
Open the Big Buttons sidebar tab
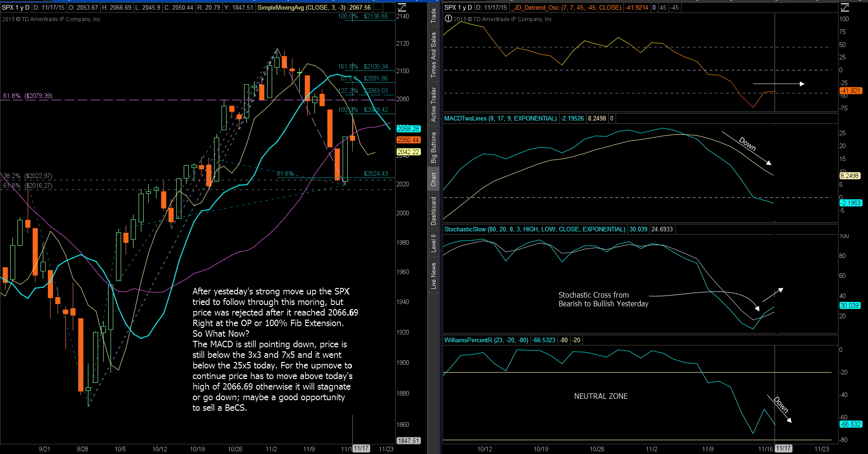[433, 148]
